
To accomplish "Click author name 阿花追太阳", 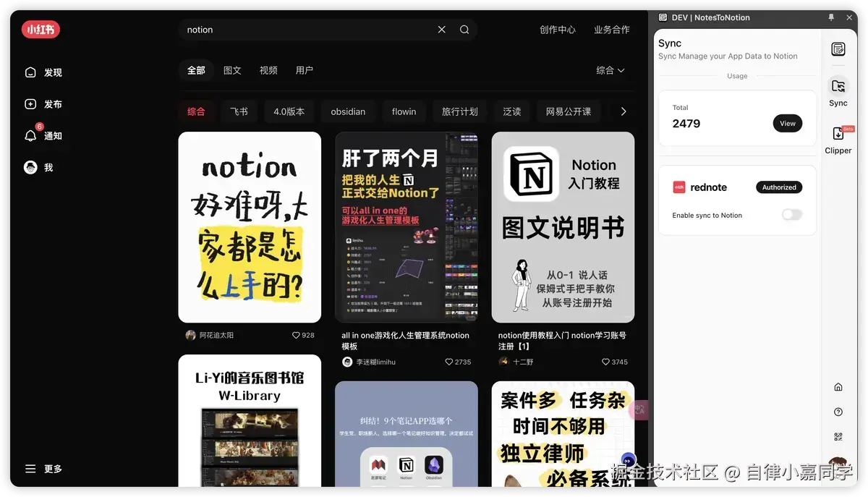I will click(216, 336).
